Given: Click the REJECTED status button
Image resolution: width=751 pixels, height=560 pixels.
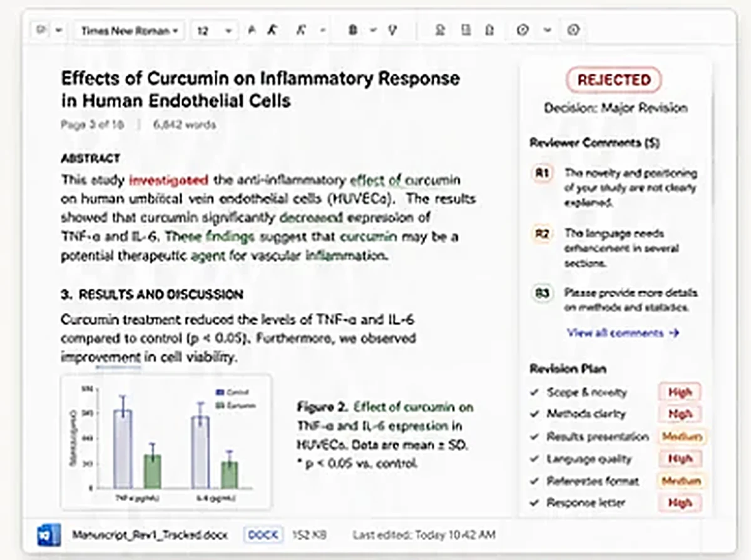Looking at the screenshot, I should pyautogui.click(x=614, y=79).
